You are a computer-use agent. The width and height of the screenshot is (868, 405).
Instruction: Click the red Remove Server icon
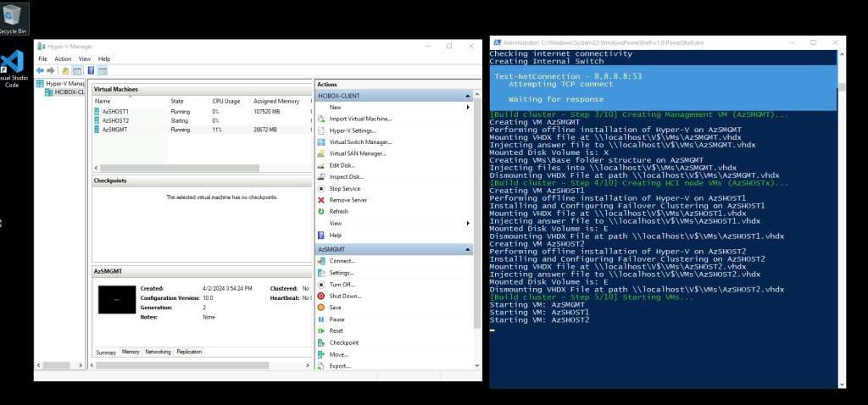[x=321, y=200]
